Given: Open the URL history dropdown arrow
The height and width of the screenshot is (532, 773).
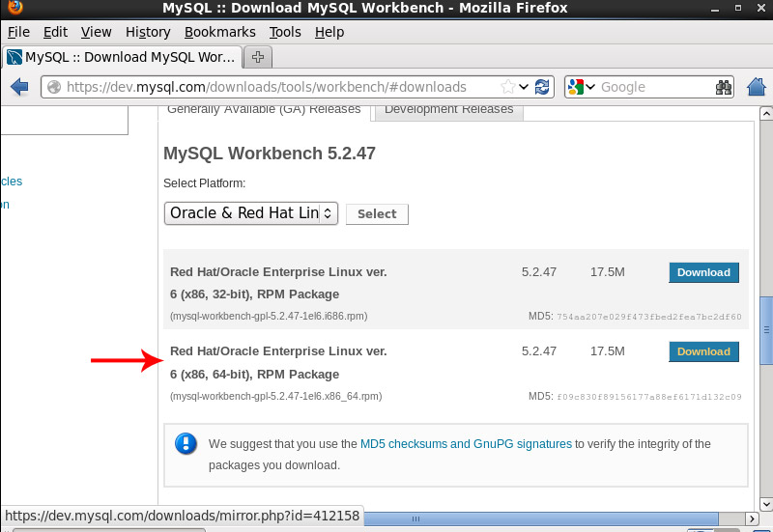Looking at the screenshot, I should point(524,87).
